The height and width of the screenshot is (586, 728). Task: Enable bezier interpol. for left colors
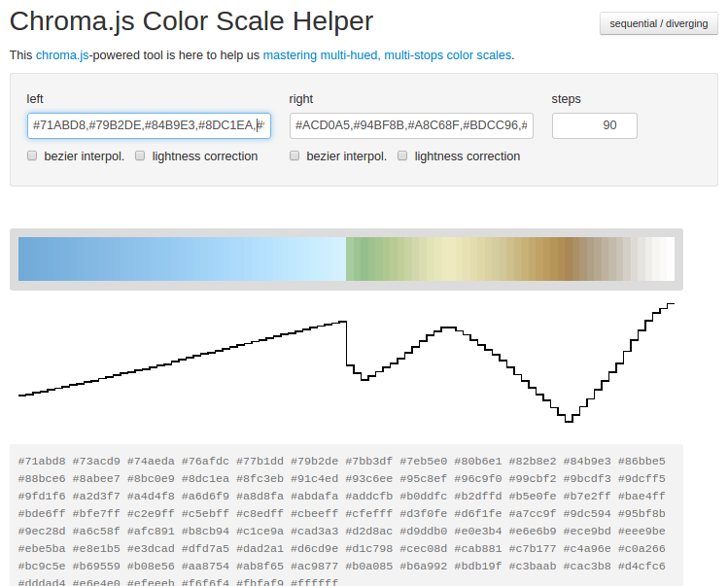pyautogui.click(x=32, y=155)
